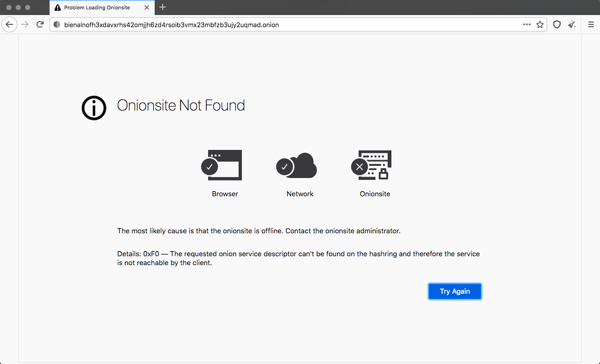Viewport: 600px width, 364px height.
Task: Click the 'Onionsite' label under the server icon
Action: pos(375,194)
